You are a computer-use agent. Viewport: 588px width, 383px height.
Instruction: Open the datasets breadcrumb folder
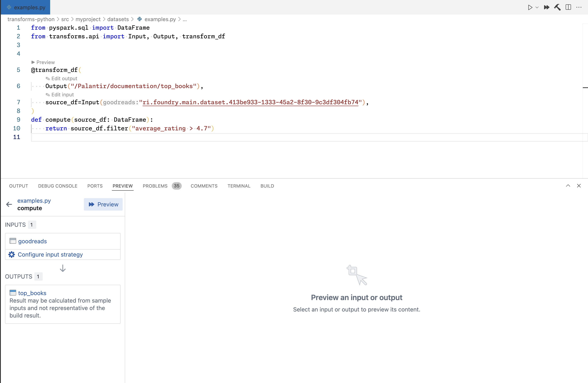point(118,19)
